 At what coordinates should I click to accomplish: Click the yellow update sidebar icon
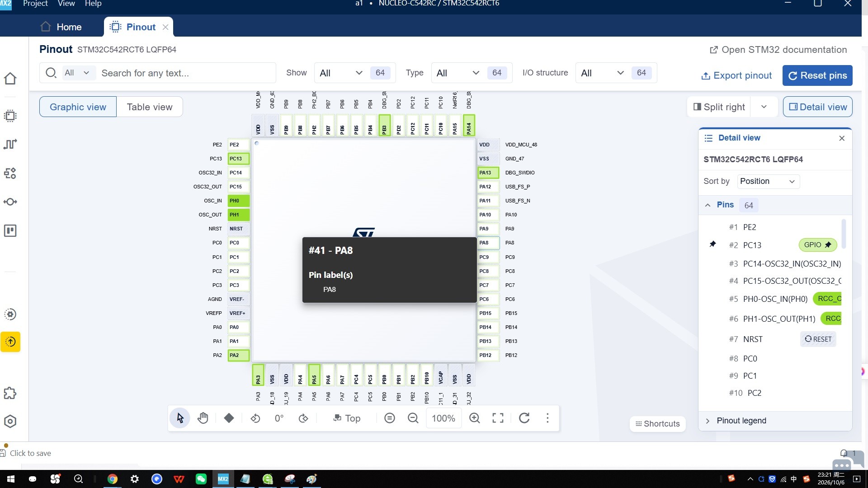click(10, 342)
